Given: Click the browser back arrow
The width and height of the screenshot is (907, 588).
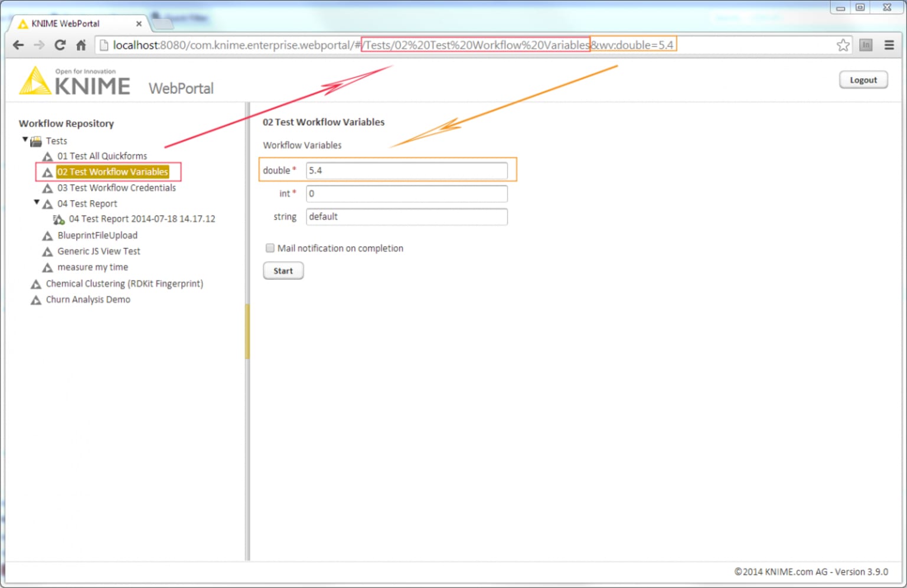Looking at the screenshot, I should click(18, 45).
